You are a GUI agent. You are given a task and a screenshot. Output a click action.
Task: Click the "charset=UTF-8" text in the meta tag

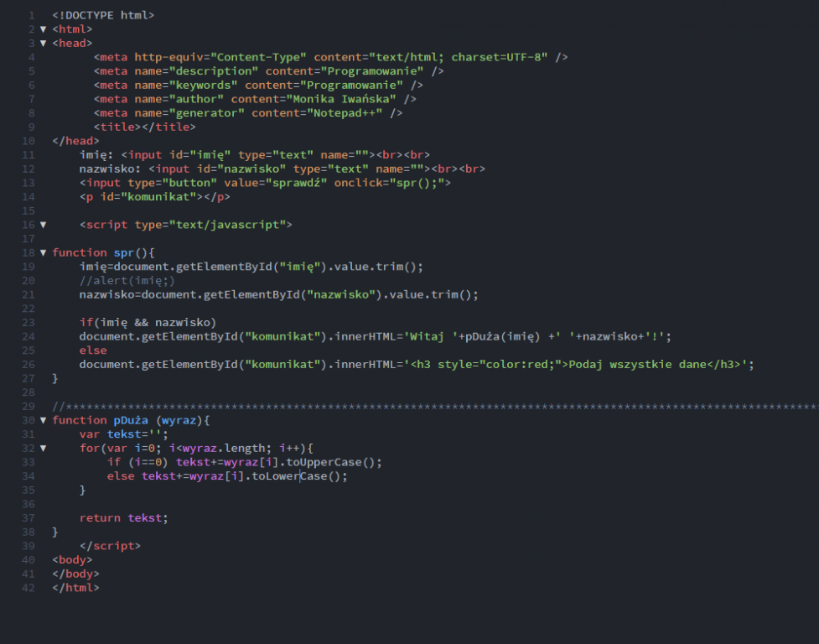coord(496,57)
